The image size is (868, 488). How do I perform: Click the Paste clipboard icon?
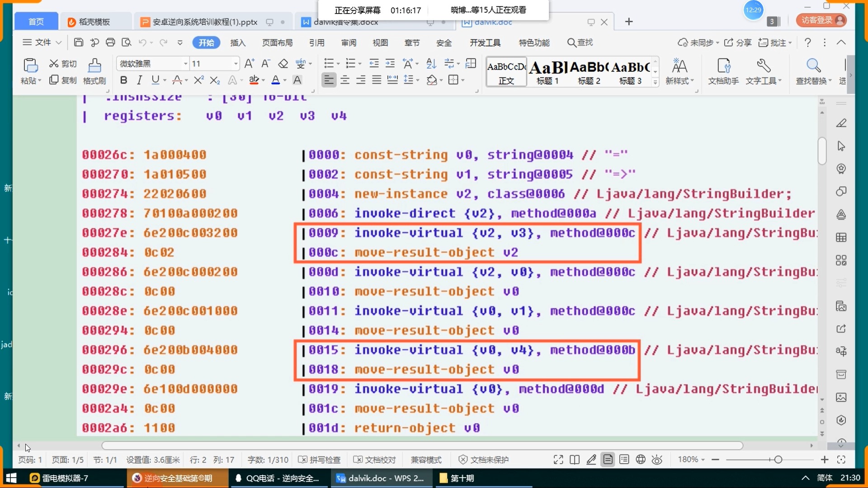tap(30, 66)
